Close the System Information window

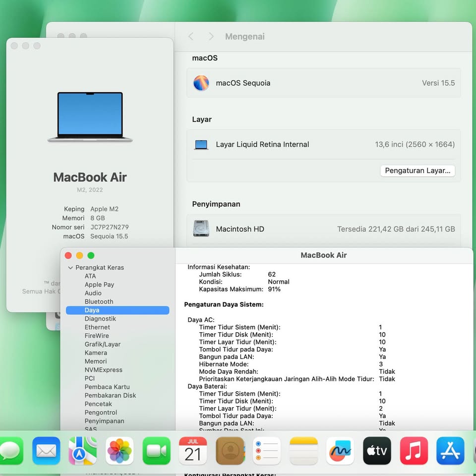pyautogui.click(x=68, y=255)
